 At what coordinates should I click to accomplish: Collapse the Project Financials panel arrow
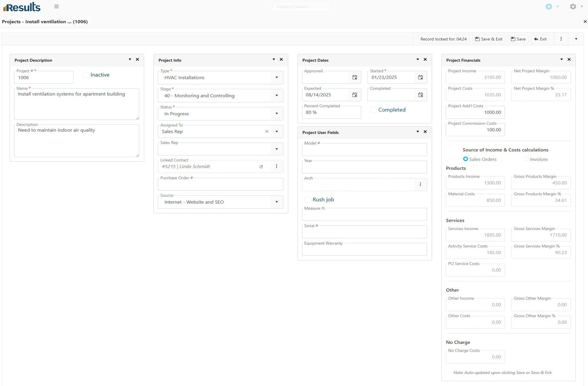pyautogui.click(x=561, y=59)
